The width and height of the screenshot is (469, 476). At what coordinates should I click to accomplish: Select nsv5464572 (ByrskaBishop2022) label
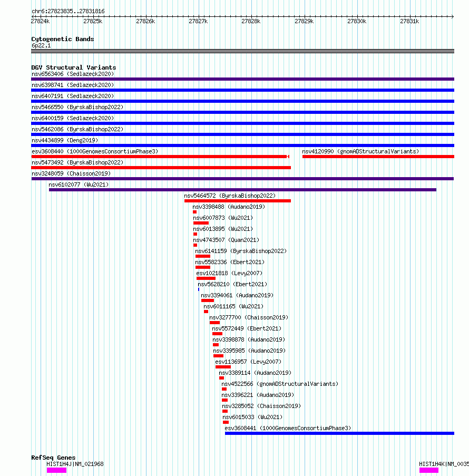tap(230, 196)
